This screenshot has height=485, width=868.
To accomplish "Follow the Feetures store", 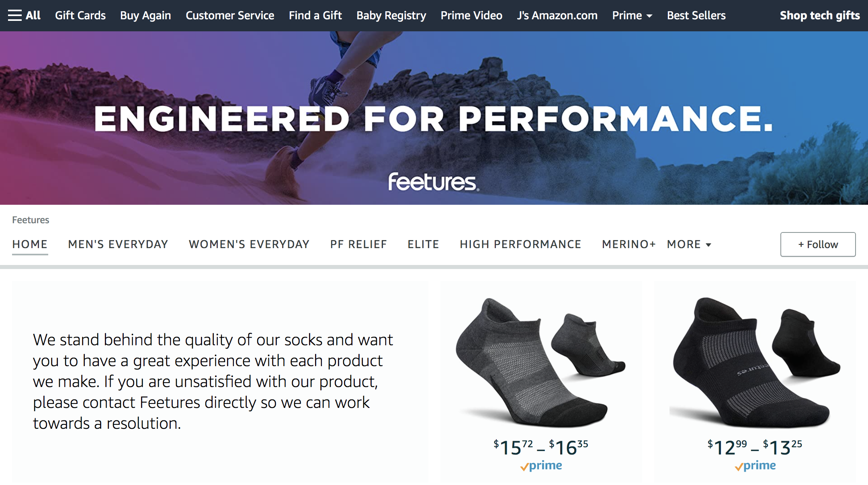I will (818, 244).
